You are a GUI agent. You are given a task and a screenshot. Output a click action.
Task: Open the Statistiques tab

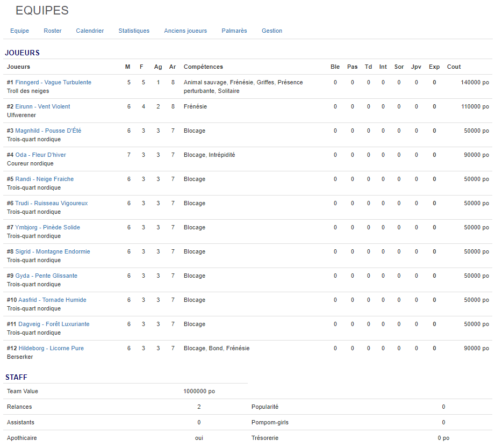pos(134,31)
